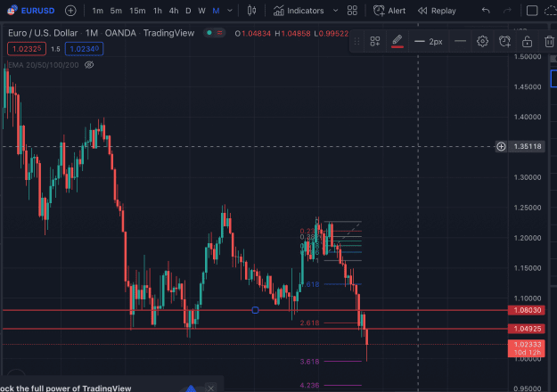Open the line style dropdown

coord(460,42)
